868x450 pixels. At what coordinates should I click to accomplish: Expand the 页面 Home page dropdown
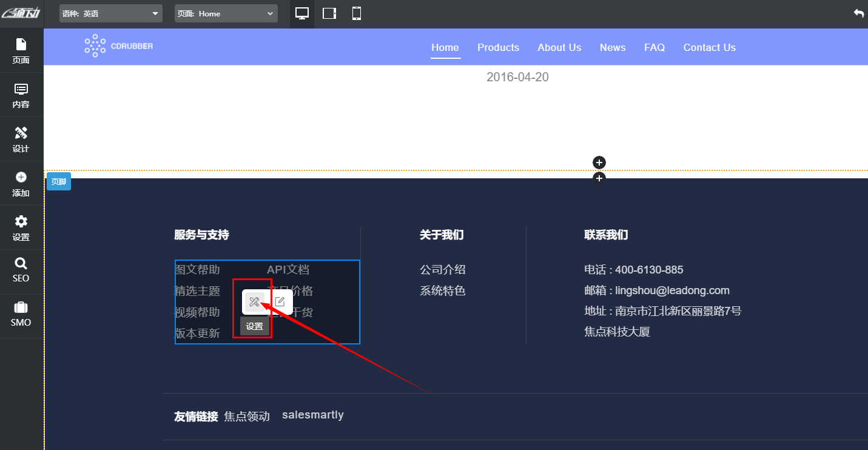pyautogui.click(x=226, y=13)
